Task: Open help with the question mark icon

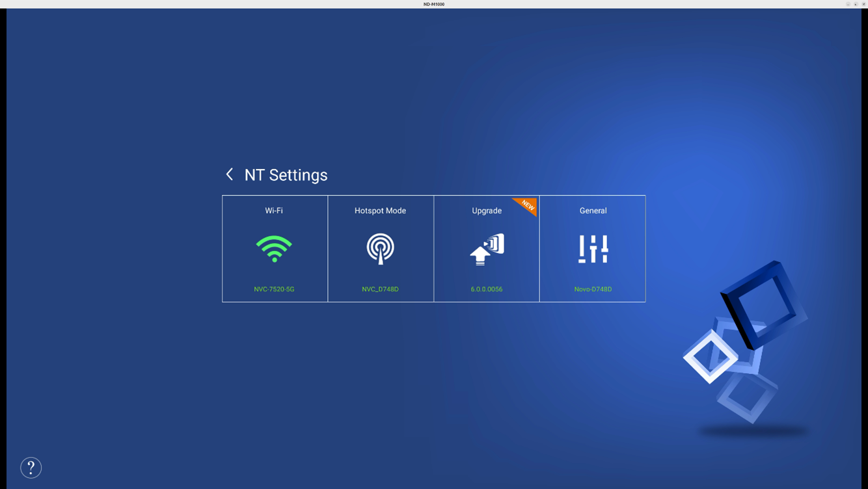Action: pos(31,468)
